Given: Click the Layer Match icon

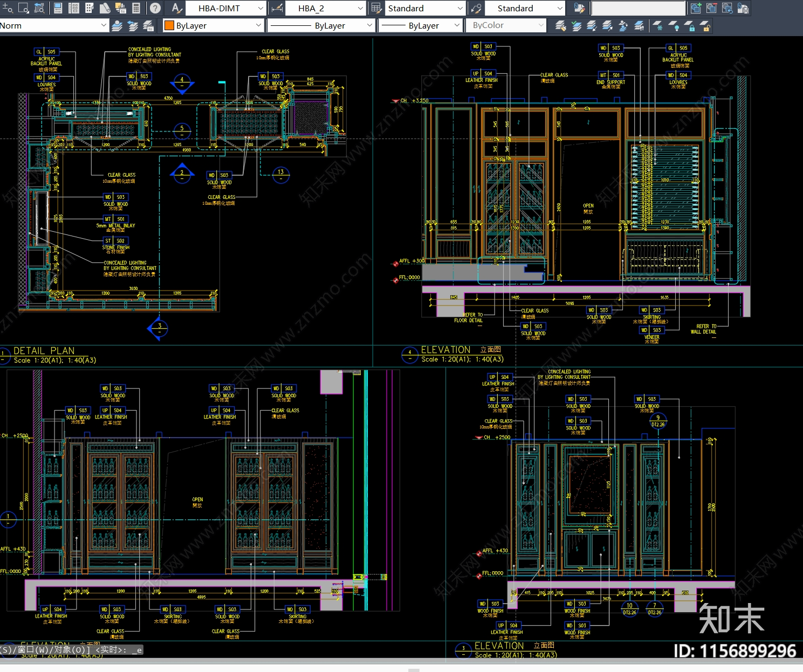Looking at the screenshot, I should pos(560,25).
